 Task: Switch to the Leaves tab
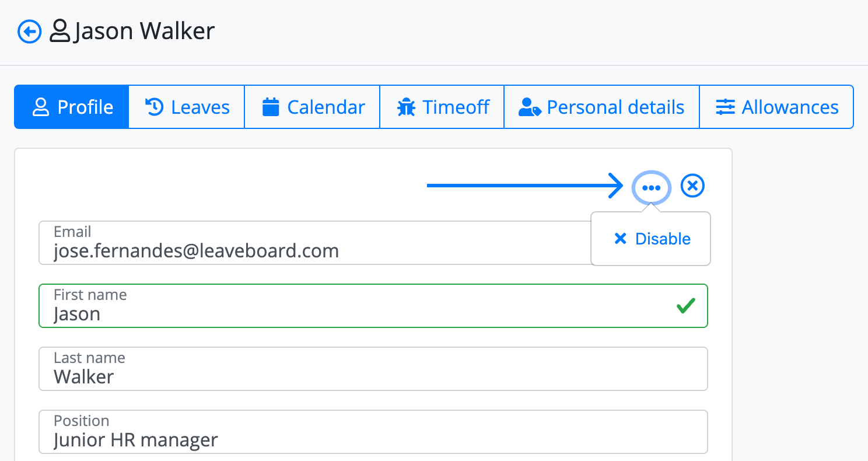[186, 107]
